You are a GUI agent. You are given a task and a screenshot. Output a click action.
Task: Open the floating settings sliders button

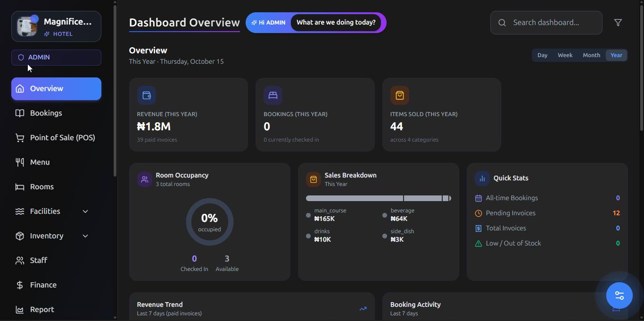pyautogui.click(x=619, y=296)
